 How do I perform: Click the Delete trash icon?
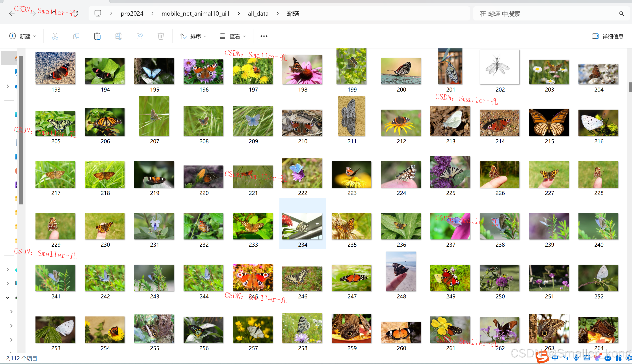161,36
